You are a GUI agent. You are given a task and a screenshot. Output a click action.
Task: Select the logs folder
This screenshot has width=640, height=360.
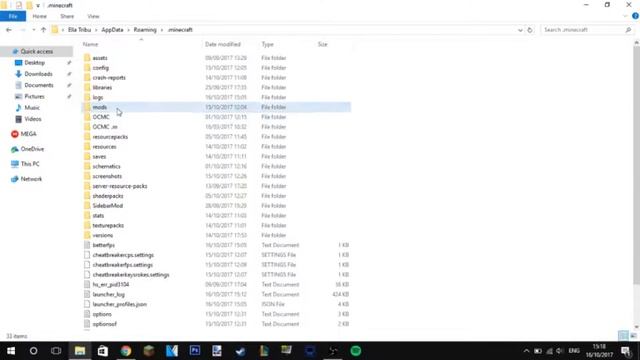click(x=98, y=97)
